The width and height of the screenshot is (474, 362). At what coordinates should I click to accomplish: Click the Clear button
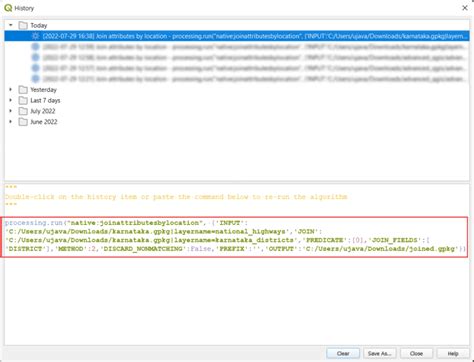(343, 353)
